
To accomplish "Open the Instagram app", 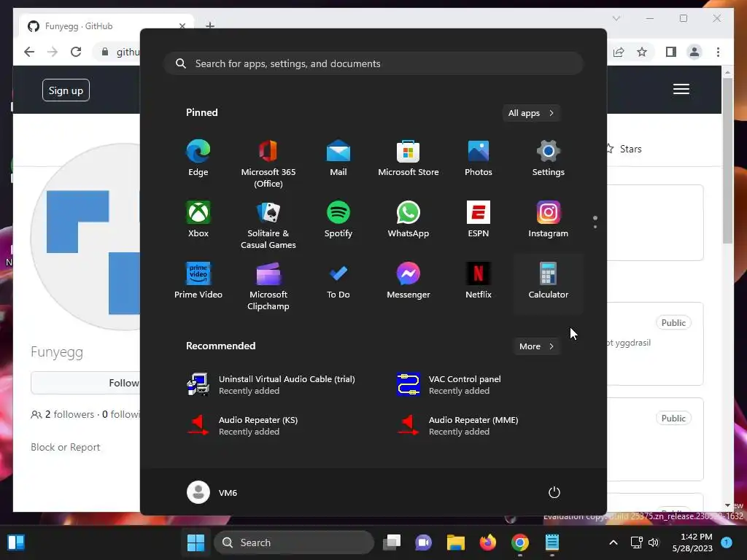I will coord(549,219).
